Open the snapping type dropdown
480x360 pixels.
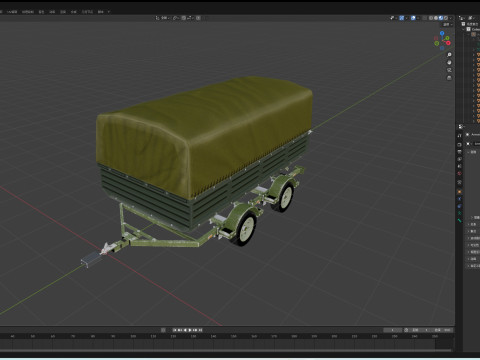click(x=190, y=18)
